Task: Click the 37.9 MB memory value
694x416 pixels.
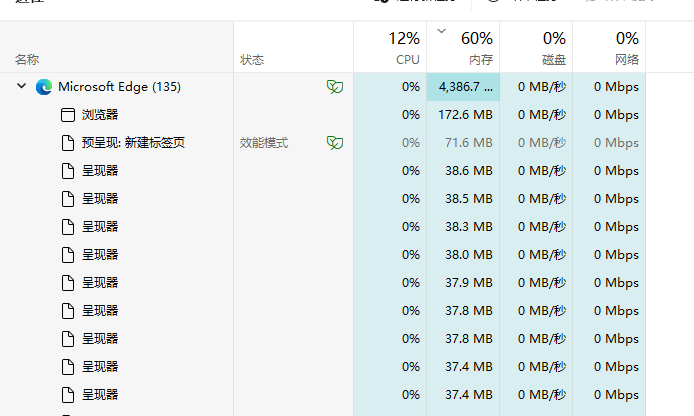Action: tap(469, 283)
